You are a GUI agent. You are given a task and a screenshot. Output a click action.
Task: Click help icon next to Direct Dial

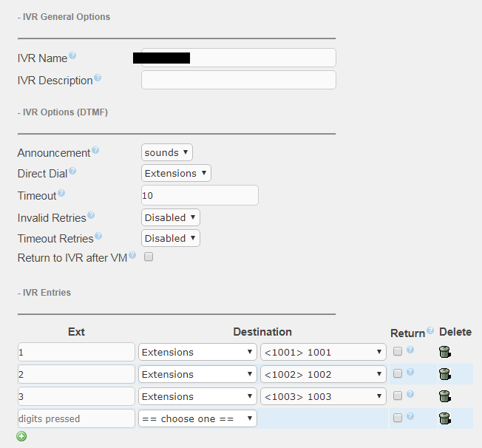point(72,172)
